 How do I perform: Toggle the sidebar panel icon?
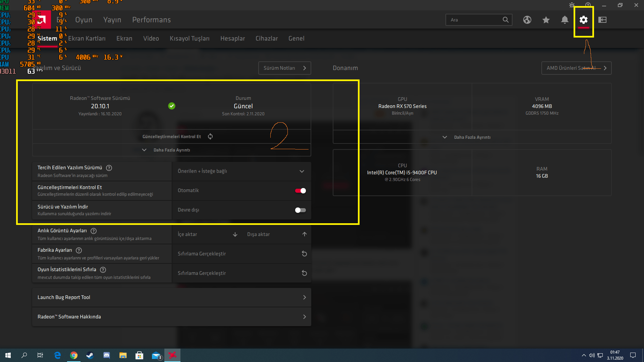[602, 20]
